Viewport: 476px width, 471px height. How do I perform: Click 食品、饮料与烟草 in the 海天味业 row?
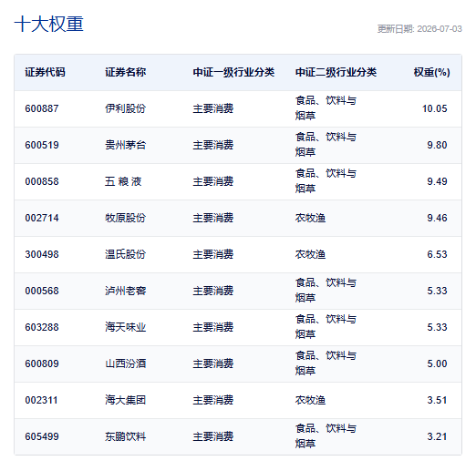point(326,327)
